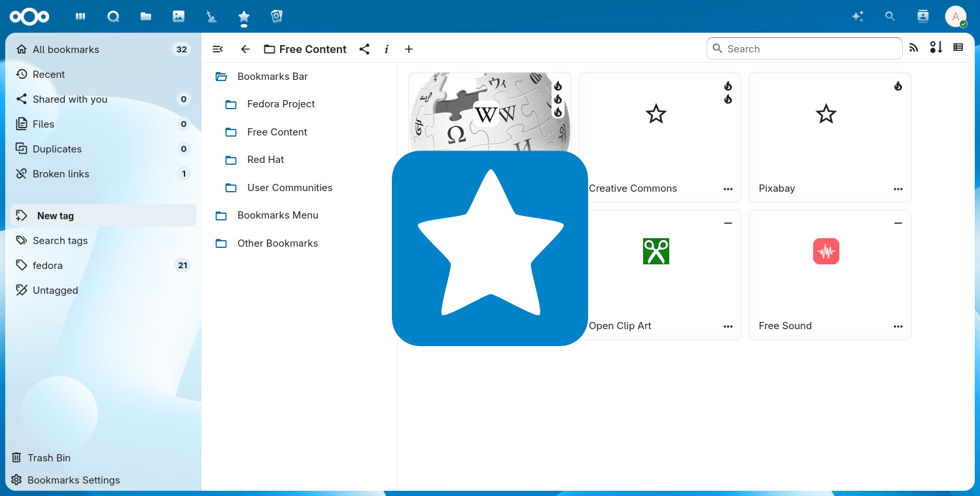Open Bookmarks Settings
Image resolution: width=980 pixels, height=496 pixels.
[72, 480]
